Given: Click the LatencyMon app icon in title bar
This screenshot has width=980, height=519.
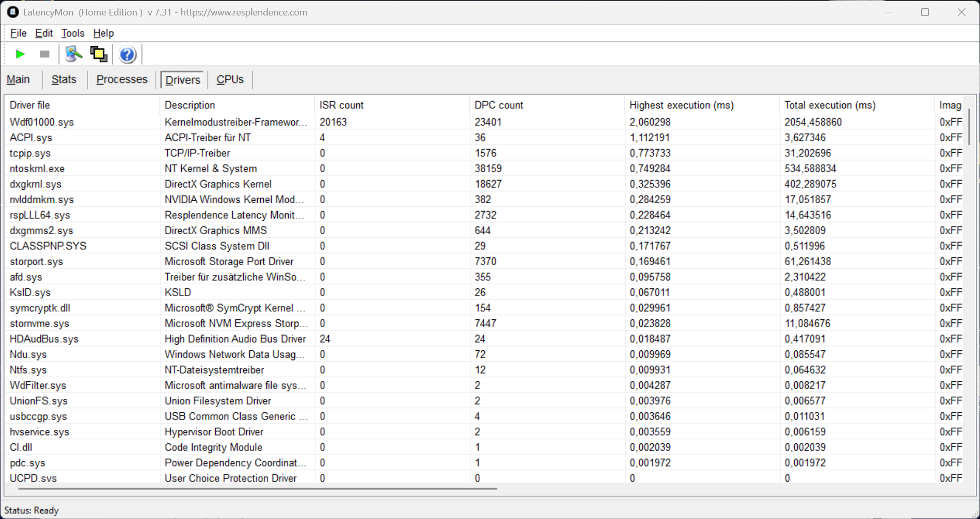Looking at the screenshot, I should pos(12,12).
